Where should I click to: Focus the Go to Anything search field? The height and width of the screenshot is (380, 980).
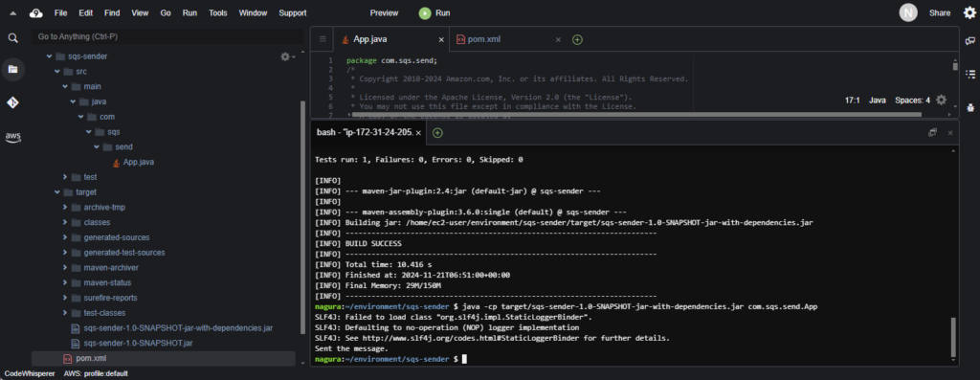point(167,37)
